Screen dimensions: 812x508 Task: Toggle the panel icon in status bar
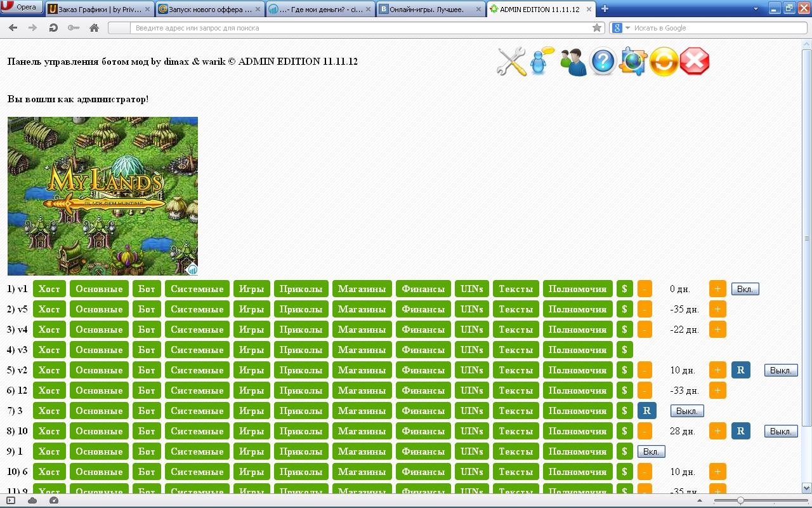pos(11,500)
